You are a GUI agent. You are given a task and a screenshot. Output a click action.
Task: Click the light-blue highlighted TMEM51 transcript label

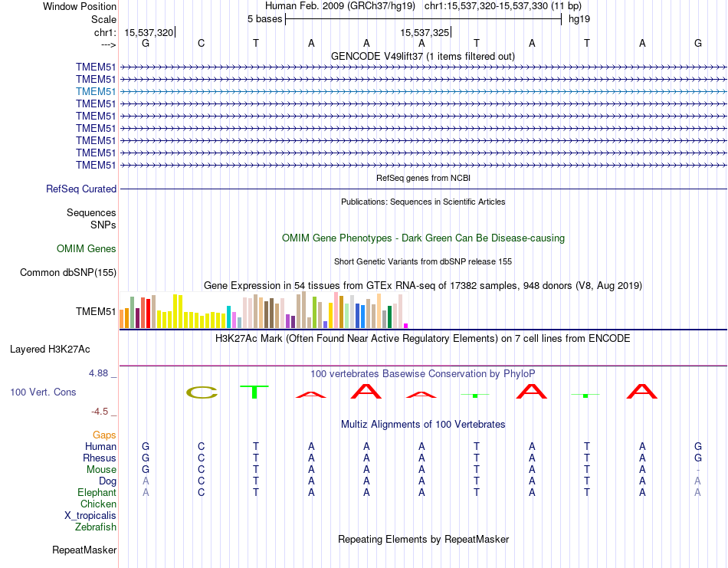[96, 91]
